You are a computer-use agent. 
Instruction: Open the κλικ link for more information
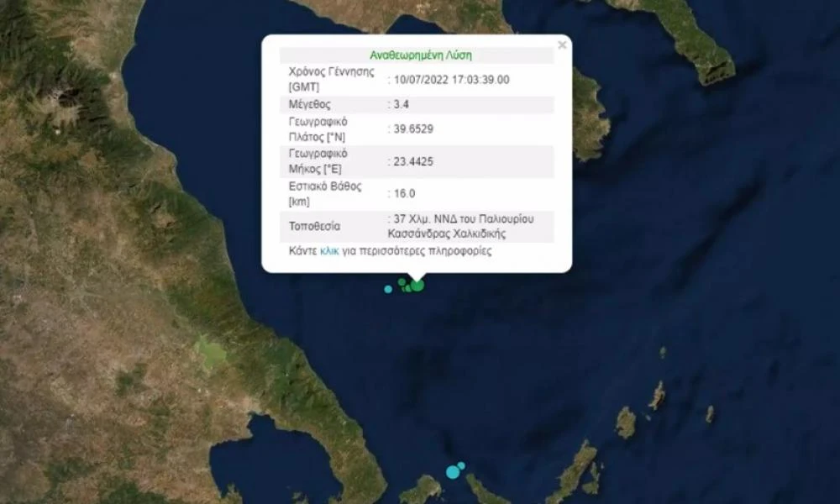click(329, 251)
